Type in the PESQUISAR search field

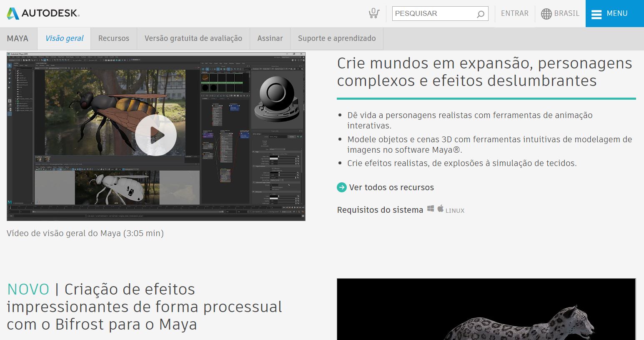[x=434, y=13]
